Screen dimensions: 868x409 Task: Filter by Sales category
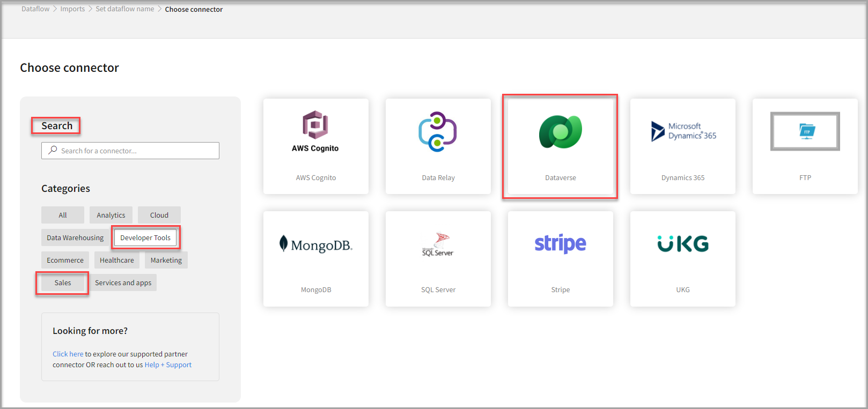[63, 282]
